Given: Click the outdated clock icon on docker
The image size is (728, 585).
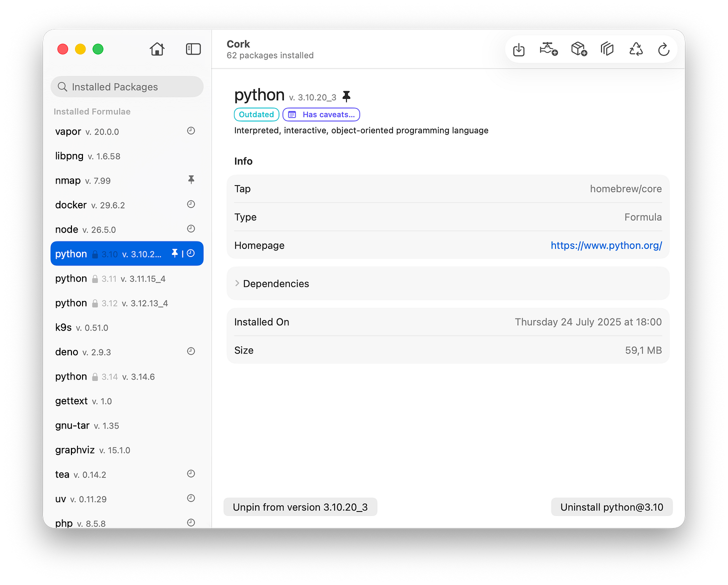Looking at the screenshot, I should pyautogui.click(x=191, y=204).
